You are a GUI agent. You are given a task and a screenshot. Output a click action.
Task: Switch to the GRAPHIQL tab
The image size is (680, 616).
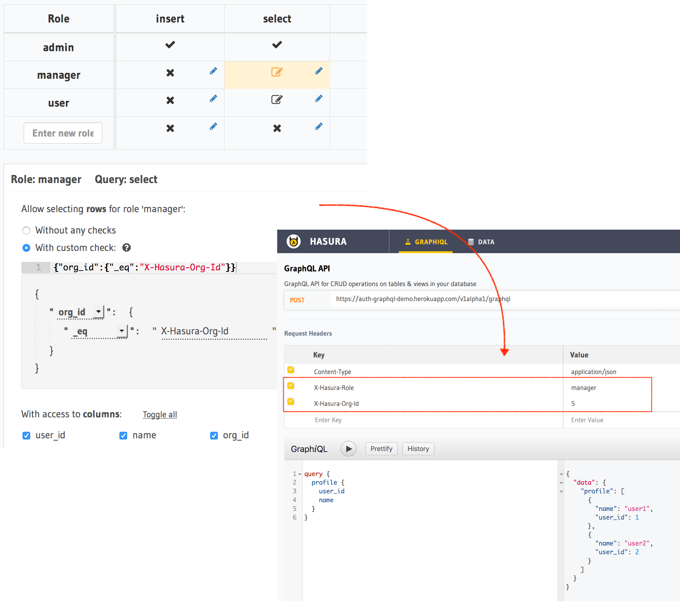coord(426,242)
